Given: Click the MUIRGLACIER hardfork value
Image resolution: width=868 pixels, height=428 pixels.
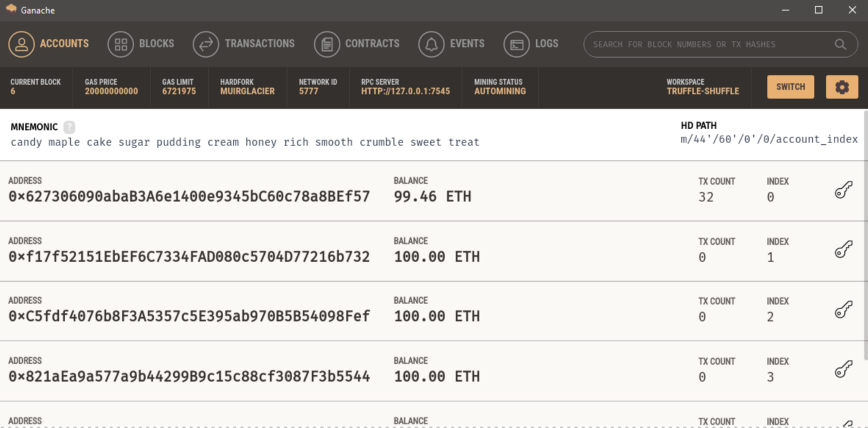Looking at the screenshot, I should [x=247, y=91].
